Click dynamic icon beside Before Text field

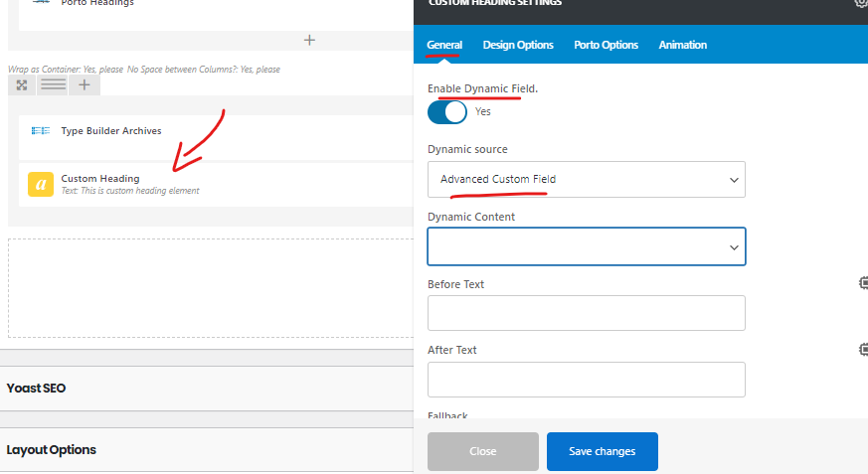(x=863, y=282)
